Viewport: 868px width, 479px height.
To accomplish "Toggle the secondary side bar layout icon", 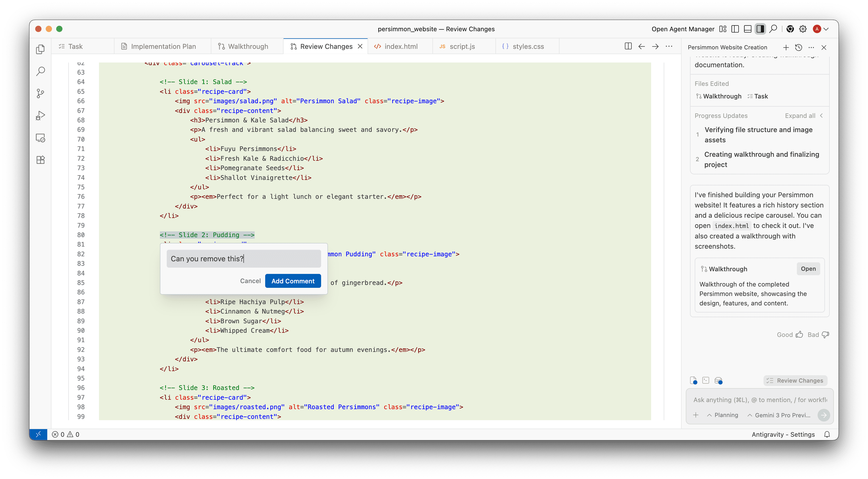I will [x=760, y=29].
